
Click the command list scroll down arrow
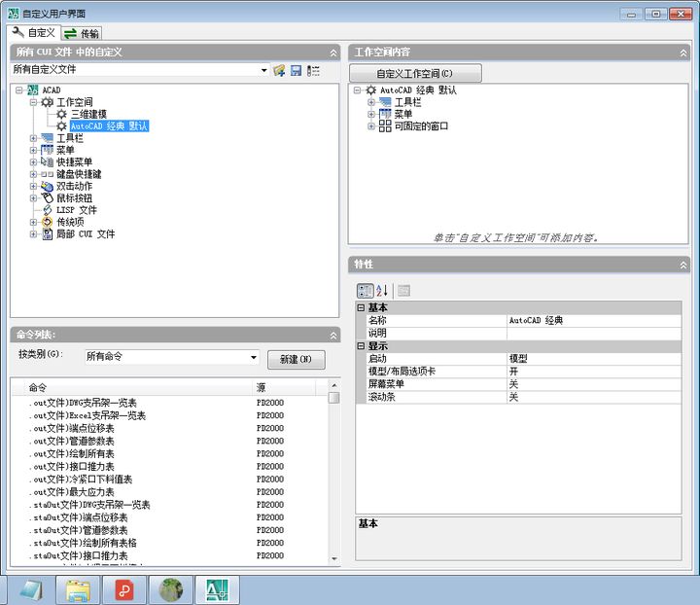point(333,558)
